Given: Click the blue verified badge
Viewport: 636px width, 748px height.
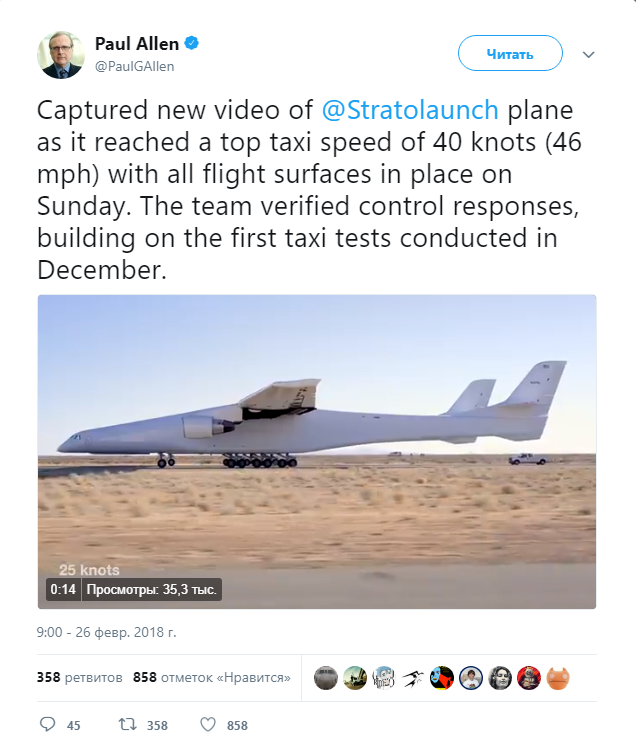Looking at the screenshot, I should 190,44.
